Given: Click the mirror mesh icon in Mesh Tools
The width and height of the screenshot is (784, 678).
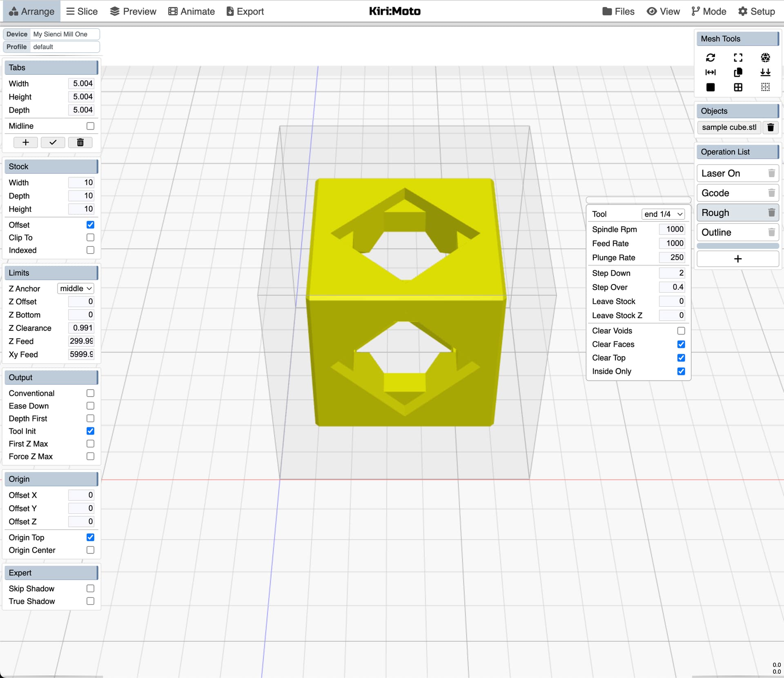Looking at the screenshot, I should [x=710, y=72].
